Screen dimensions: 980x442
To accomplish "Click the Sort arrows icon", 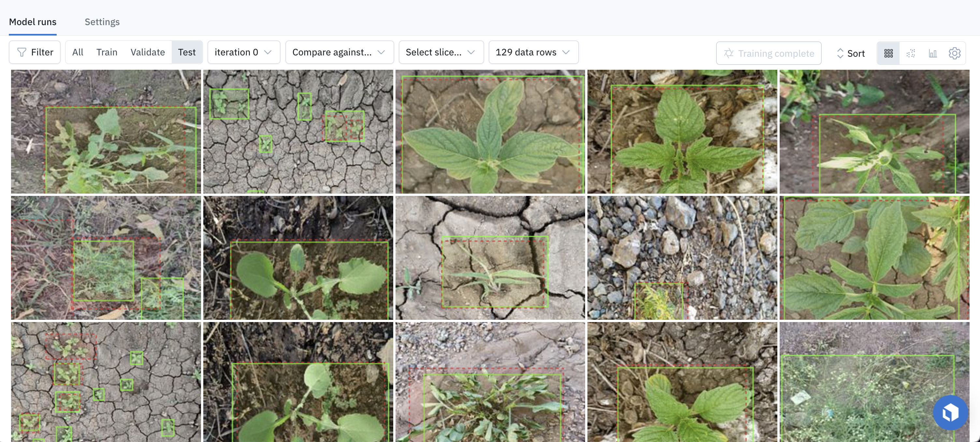I will (x=840, y=53).
